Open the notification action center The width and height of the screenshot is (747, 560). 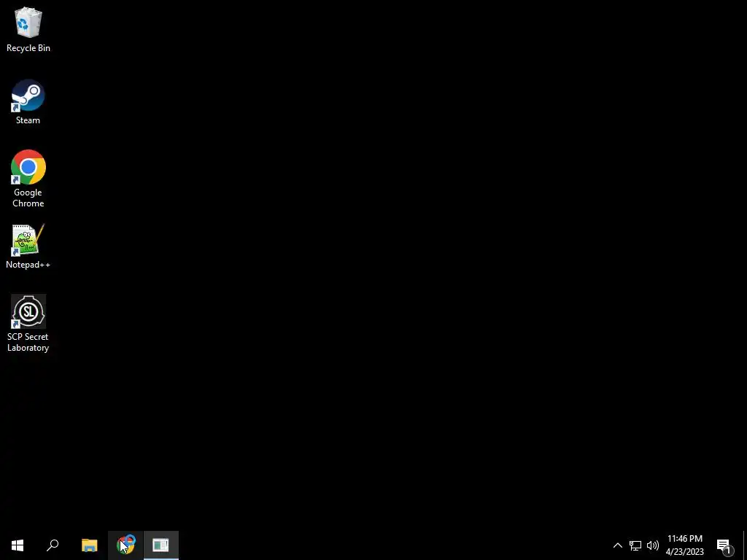(724, 545)
